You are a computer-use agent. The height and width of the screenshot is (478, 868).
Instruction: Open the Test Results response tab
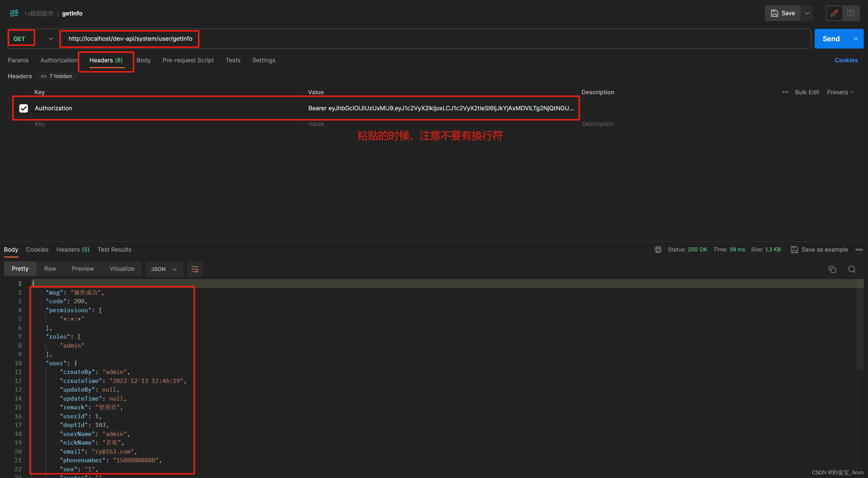(114, 249)
